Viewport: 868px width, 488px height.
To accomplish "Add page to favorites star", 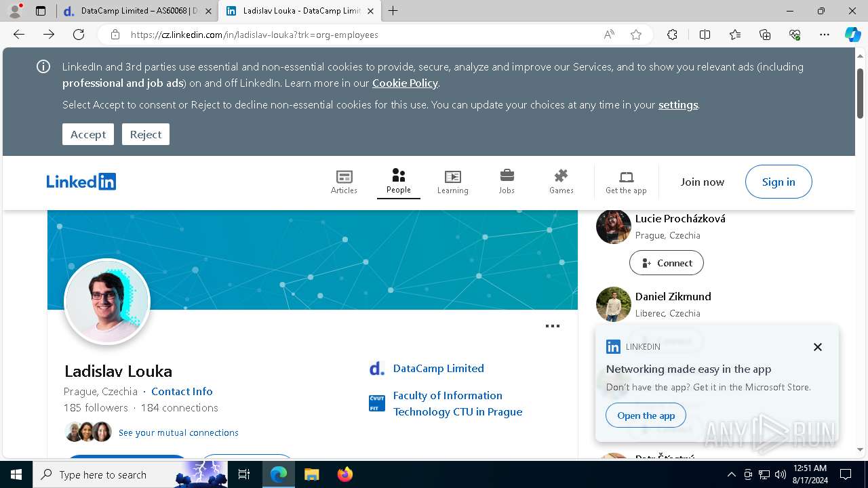I will (x=636, y=35).
